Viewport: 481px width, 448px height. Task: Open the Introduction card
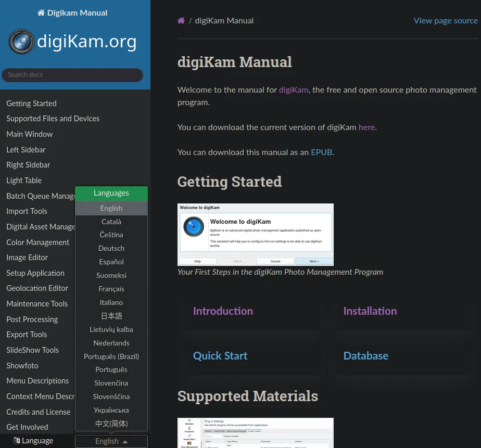point(223,311)
